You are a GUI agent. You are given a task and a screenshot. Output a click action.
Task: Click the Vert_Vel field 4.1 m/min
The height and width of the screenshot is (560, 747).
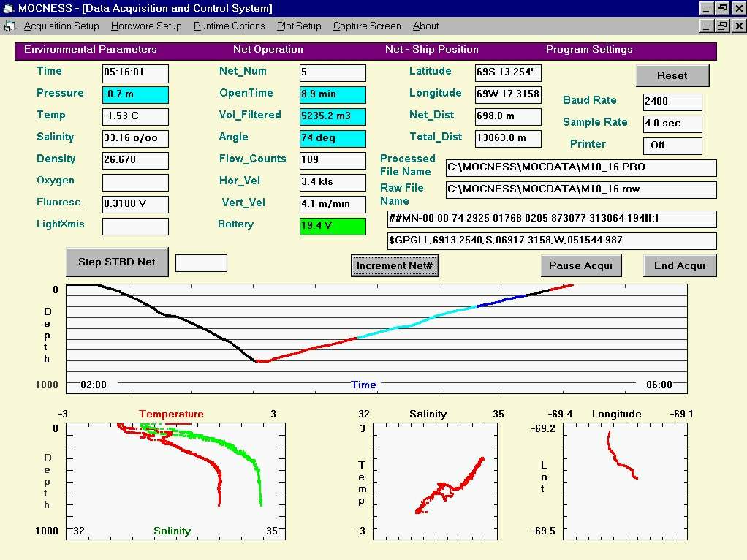click(333, 205)
